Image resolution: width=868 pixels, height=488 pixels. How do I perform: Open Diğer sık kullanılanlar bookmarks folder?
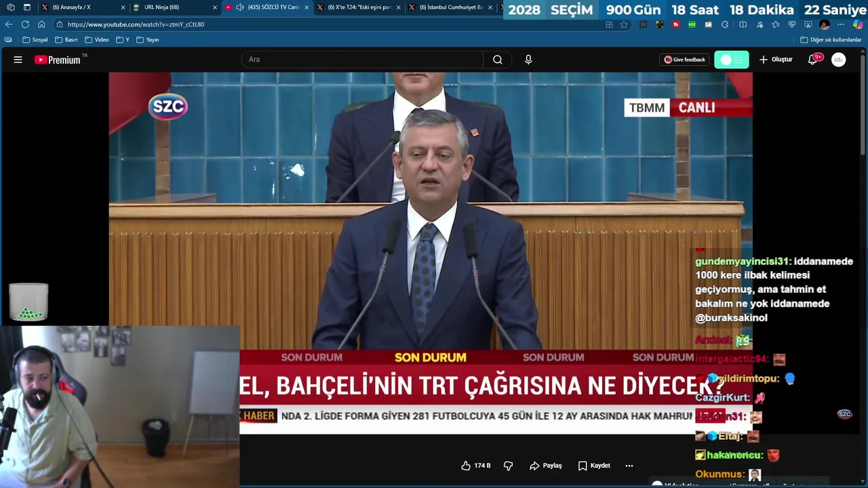(831, 40)
